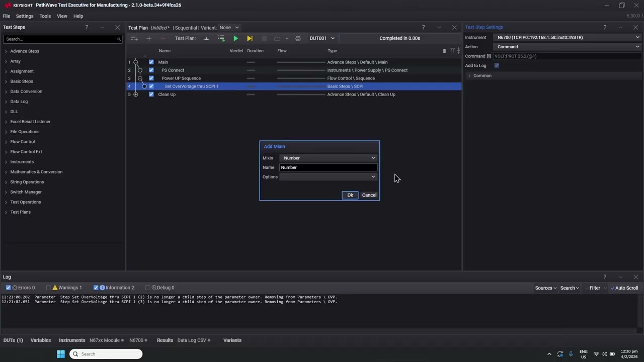Close the Test Steps panel
The image size is (644, 362).
coord(118,27)
